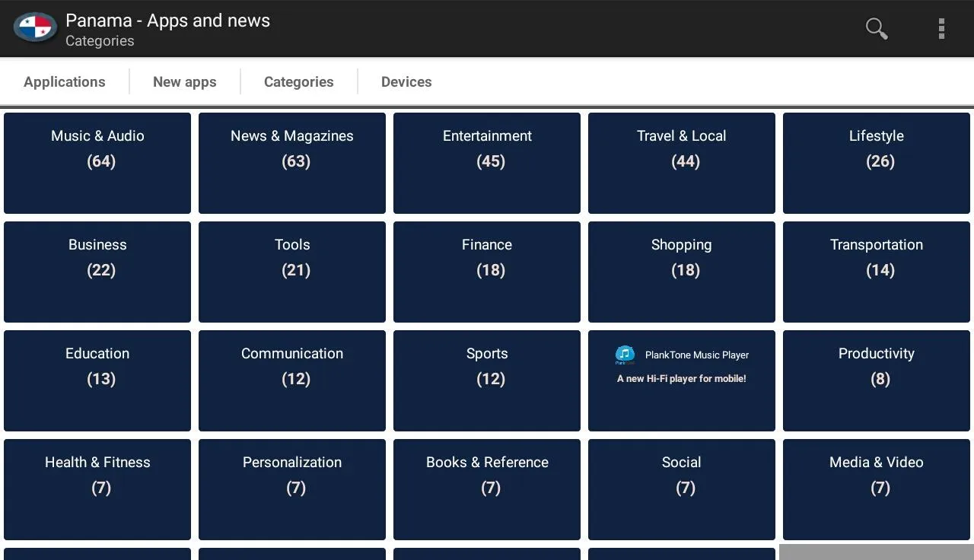The image size is (974, 560).
Task: Open the Transportation category
Action: [877, 272]
